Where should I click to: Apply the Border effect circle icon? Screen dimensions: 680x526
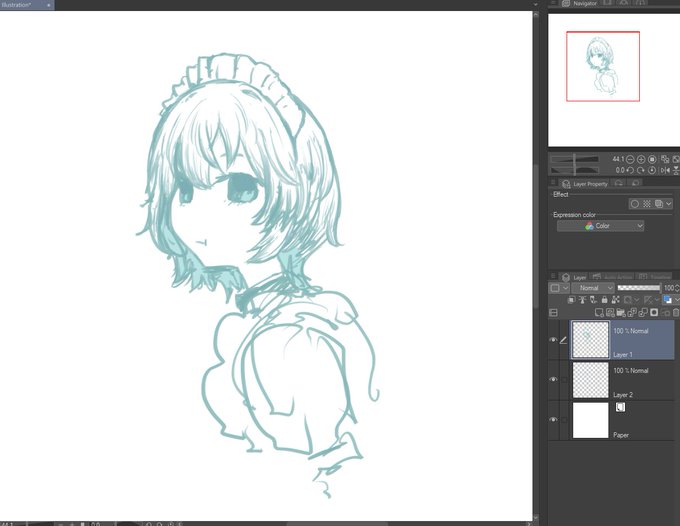pos(635,204)
